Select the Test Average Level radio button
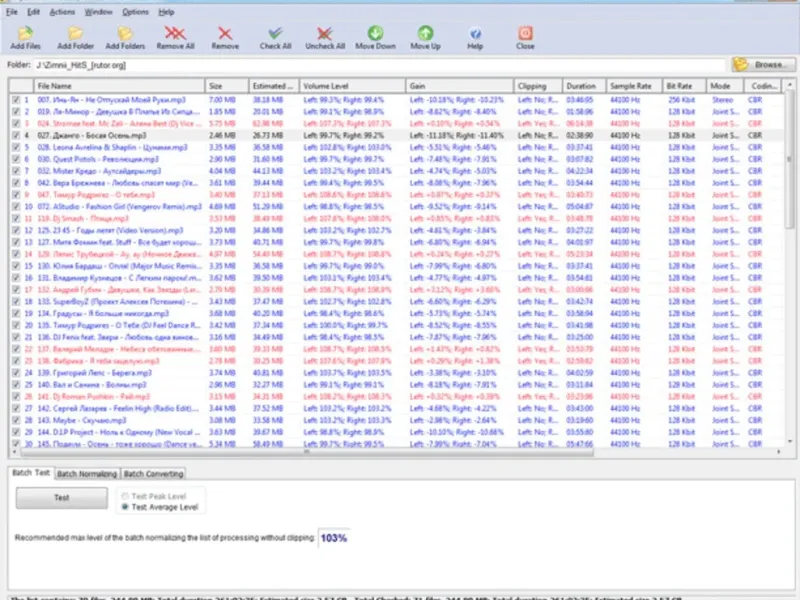 click(x=124, y=507)
